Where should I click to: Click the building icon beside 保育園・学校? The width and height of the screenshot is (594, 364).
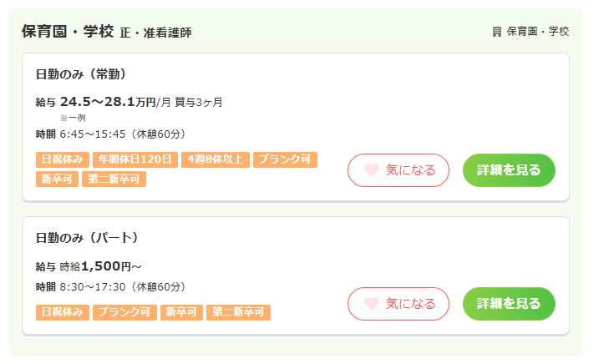tap(497, 32)
